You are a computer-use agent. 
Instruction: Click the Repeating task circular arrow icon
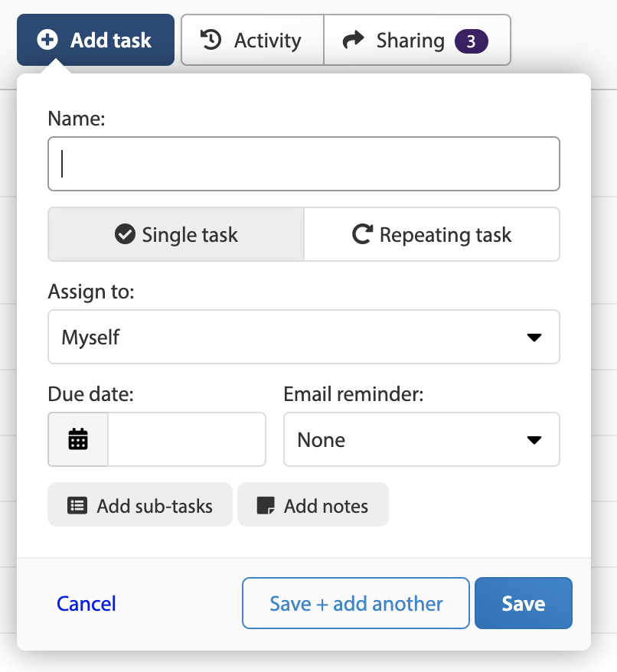[x=362, y=234]
